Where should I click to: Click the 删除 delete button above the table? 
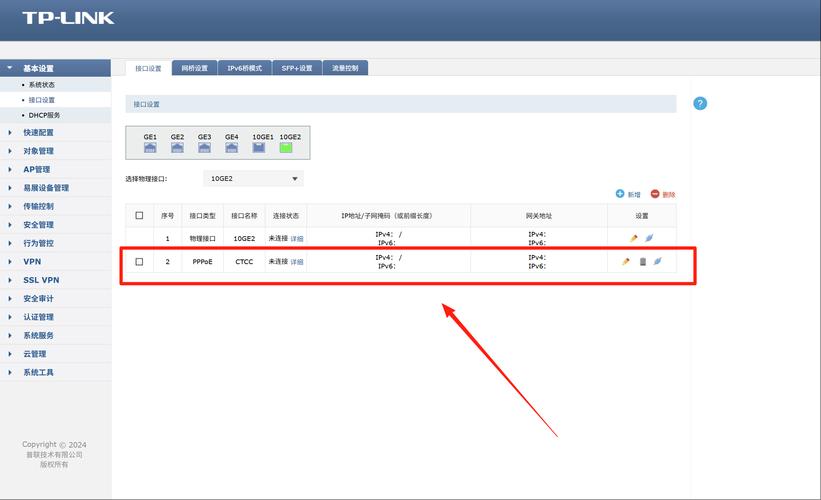coord(663,194)
